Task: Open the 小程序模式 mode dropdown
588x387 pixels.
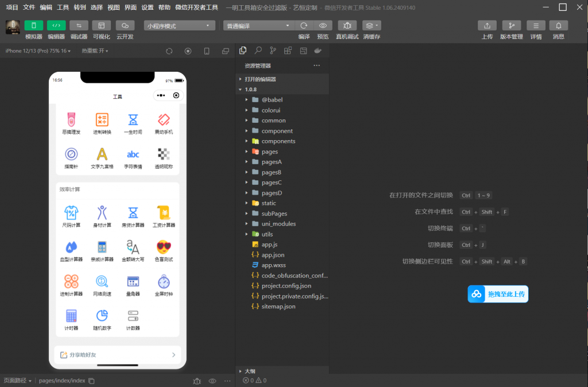Action: tap(179, 25)
